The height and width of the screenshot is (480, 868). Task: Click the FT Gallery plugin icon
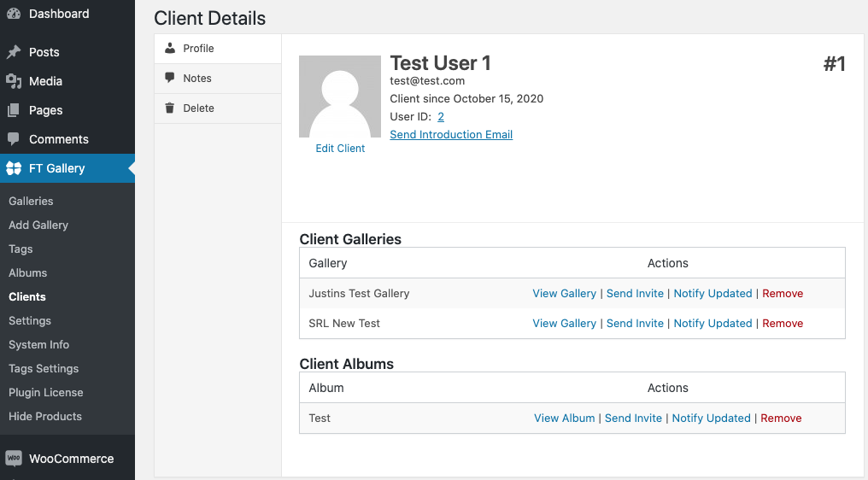pyautogui.click(x=14, y=168)
